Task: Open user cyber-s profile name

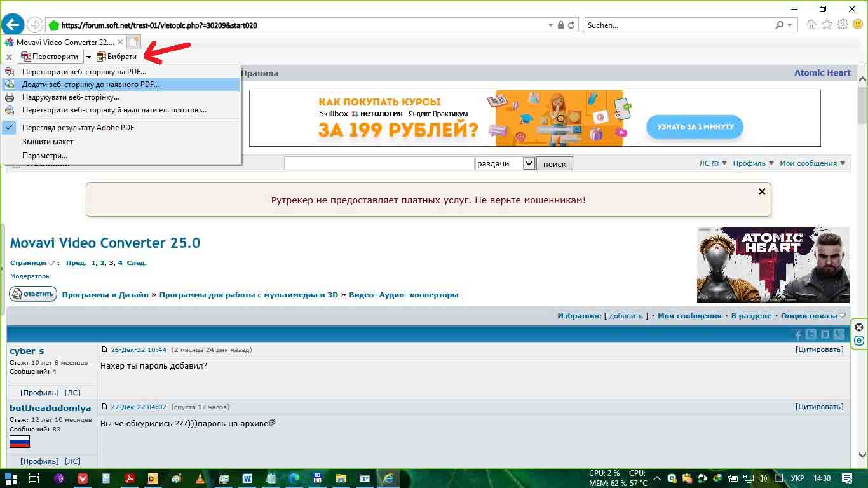Action: [x=27, y=351]
